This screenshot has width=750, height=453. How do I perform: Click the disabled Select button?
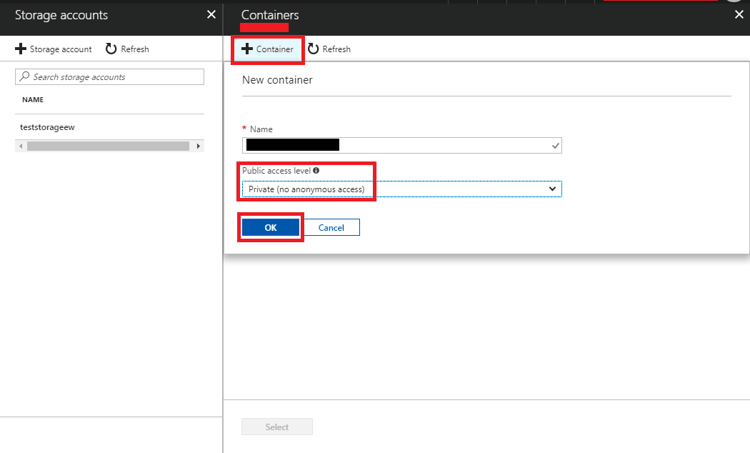click(x=277, y=427)
